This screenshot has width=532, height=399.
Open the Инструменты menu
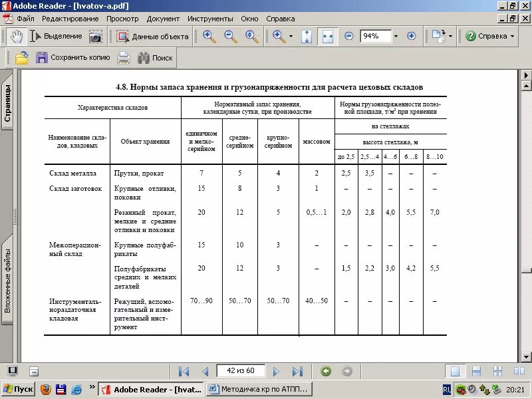click(210, 19)
